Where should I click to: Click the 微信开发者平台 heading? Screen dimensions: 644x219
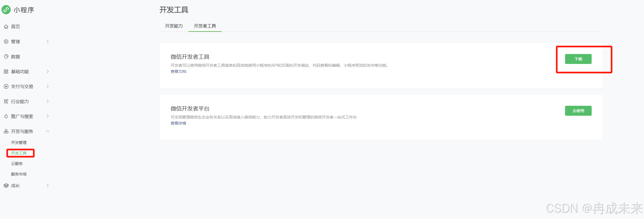point(190,109)
